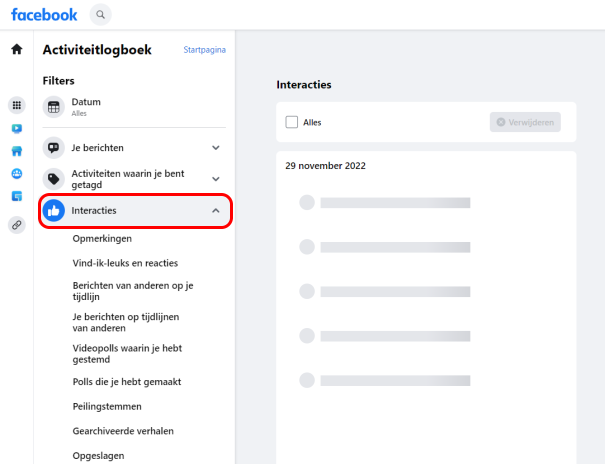Screen dimensions: 605x464
Task: Open the Groups icon in sidebar
Action: pos(17,174)
